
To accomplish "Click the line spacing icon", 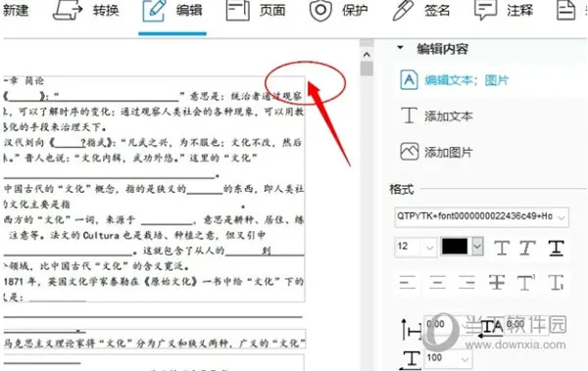I will coord(411,329).
